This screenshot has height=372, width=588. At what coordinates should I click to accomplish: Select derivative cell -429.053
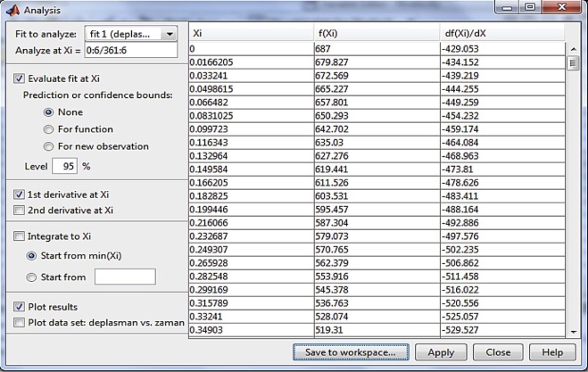pyautogui.click(x=502, y=49)
